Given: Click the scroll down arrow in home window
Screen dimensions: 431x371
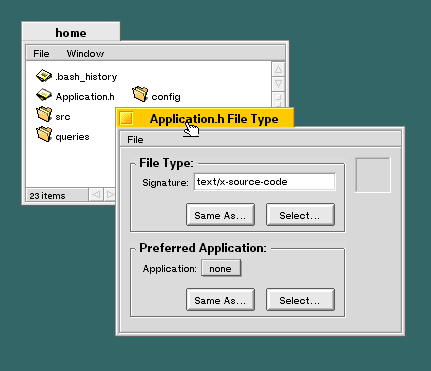Looking at the screenshot, I should pyautogui.click(x=278, y=84).
